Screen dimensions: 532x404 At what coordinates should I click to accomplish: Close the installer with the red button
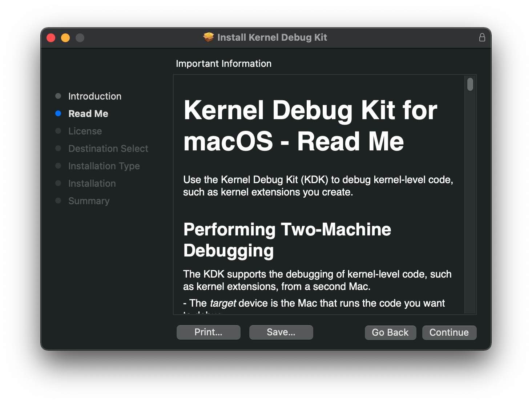(51, 38)
